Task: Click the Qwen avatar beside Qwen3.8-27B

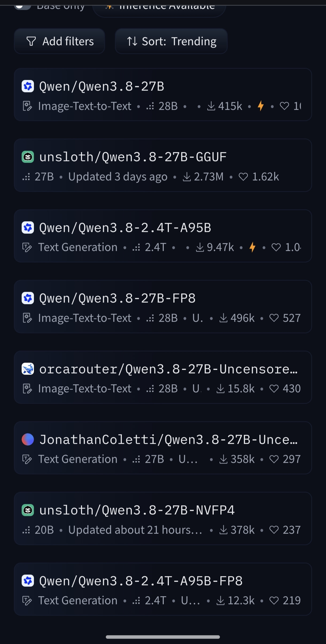Action: click(x=28, y=87)
